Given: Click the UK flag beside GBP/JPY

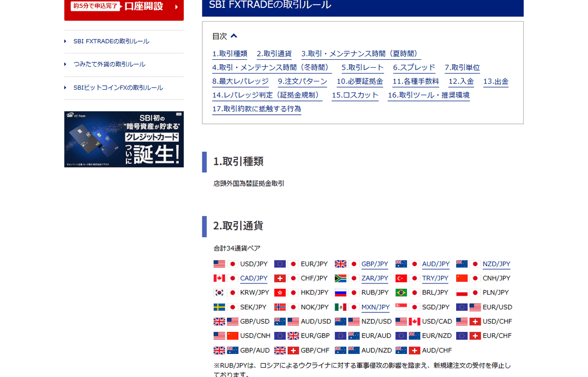Looking at the screenshot, I should 341,264.
